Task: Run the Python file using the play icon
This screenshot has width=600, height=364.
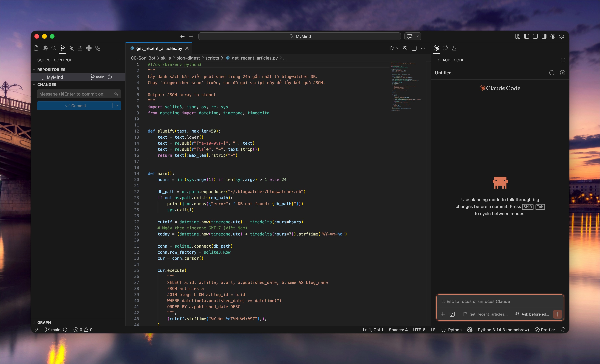Action: tap(392, 48)
